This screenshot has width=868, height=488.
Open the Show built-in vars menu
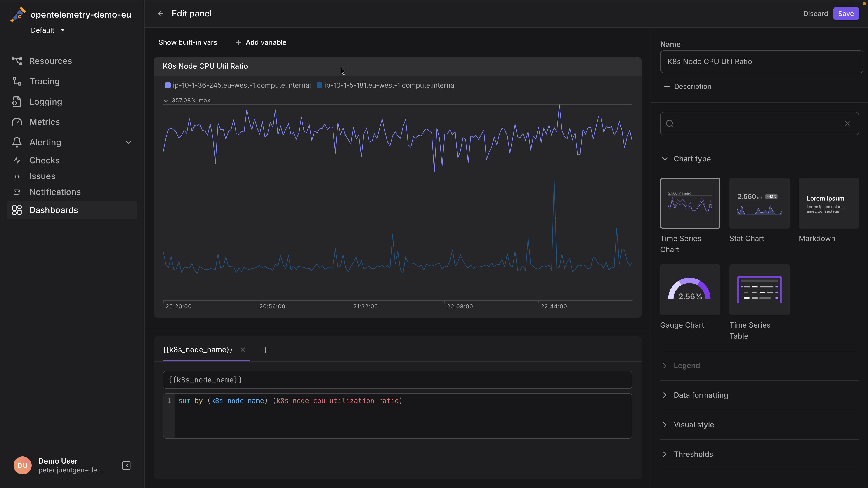pos(188,42)
